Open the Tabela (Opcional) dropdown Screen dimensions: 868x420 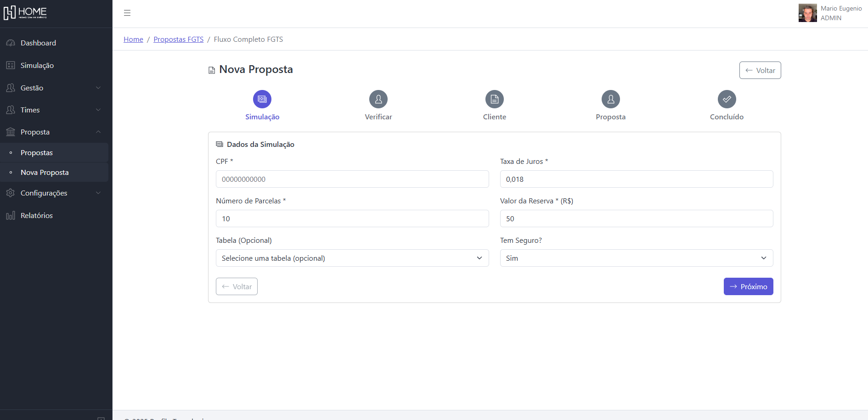coord(352,258)
